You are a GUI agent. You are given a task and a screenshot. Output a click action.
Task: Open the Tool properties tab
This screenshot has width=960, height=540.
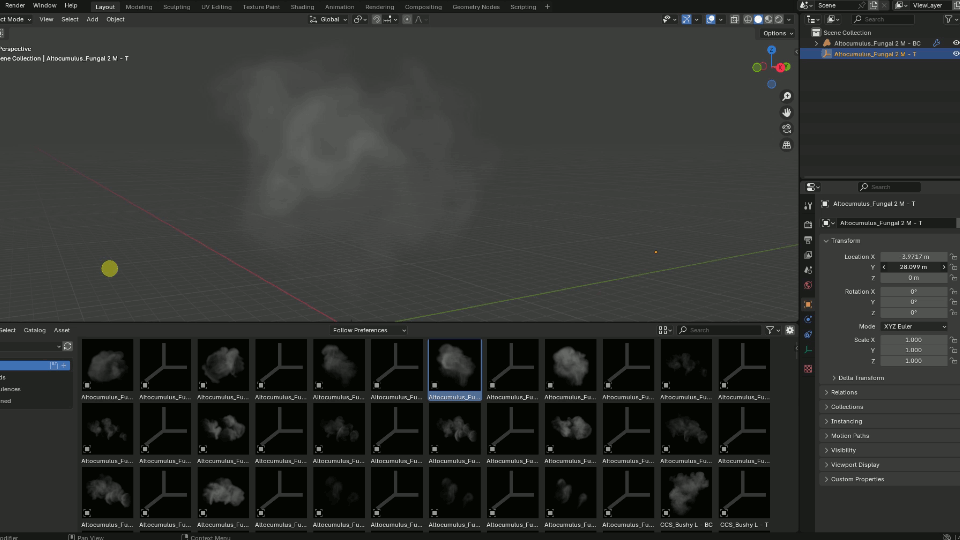pos(808,206)
